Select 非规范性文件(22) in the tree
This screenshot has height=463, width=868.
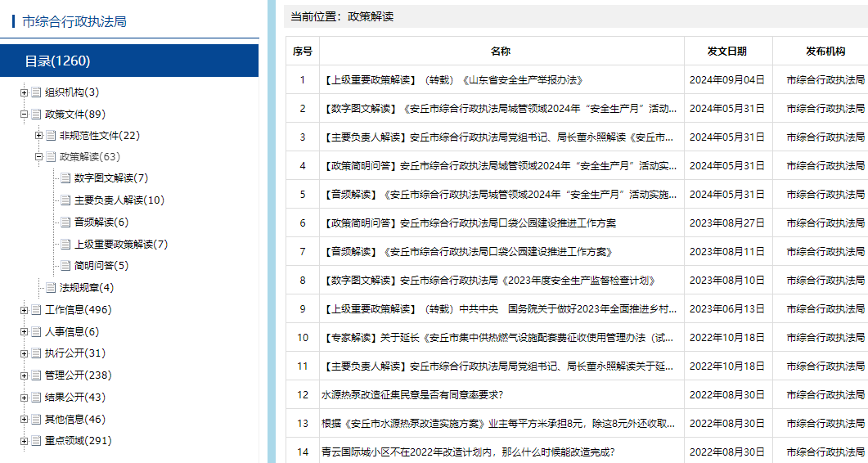click(100, 136)
